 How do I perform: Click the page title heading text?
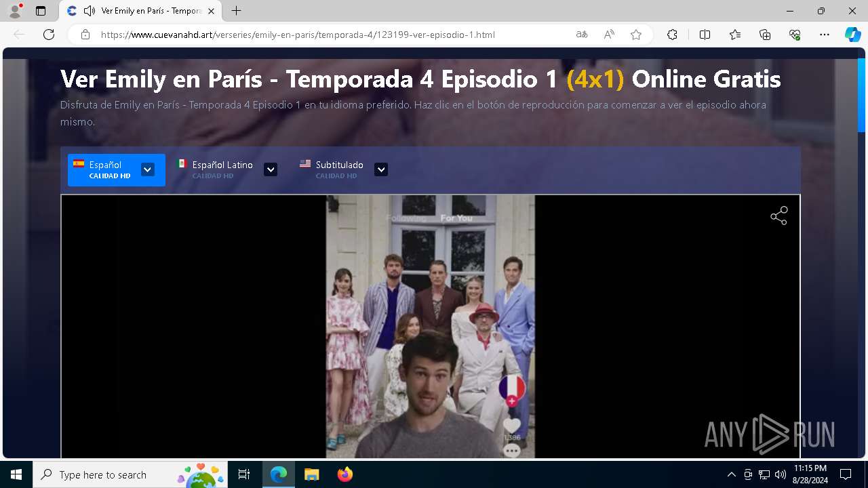[420, 79]
